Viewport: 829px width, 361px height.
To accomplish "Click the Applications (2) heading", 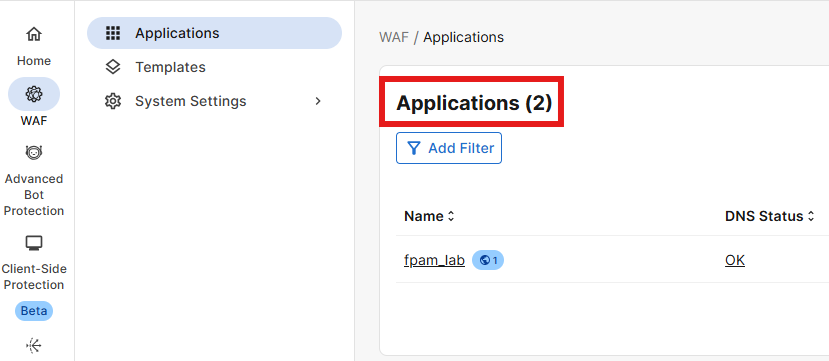I will pos(474,103).
